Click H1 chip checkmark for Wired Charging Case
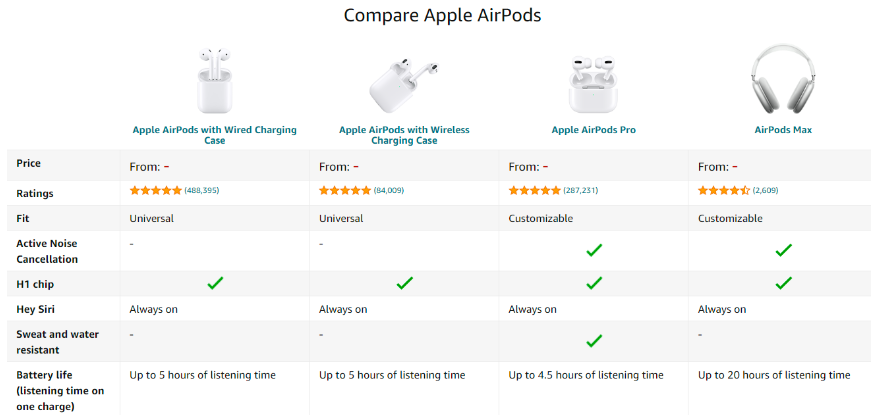Screen dimensions: 875x415 (215, 283)
